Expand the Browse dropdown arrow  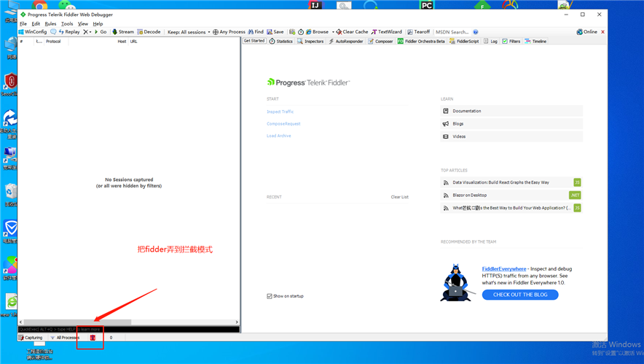click(x=333, y=31)
